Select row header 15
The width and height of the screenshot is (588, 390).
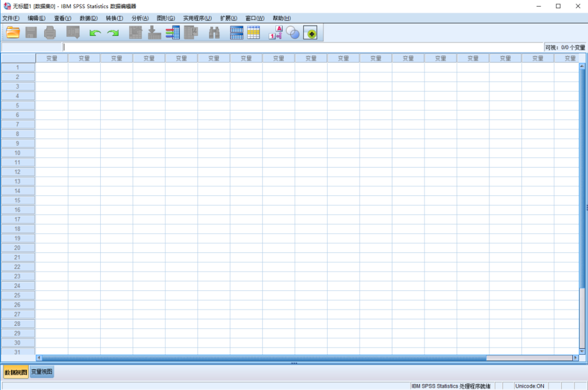(17, 200)
